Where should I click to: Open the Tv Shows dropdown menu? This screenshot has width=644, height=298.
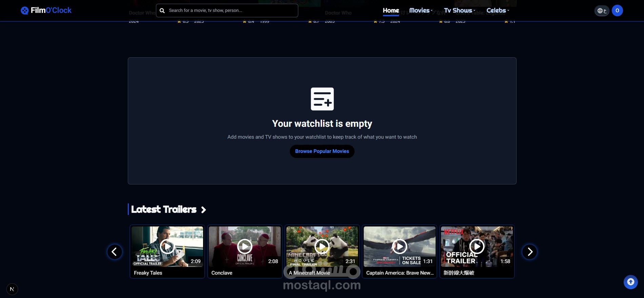460,11
